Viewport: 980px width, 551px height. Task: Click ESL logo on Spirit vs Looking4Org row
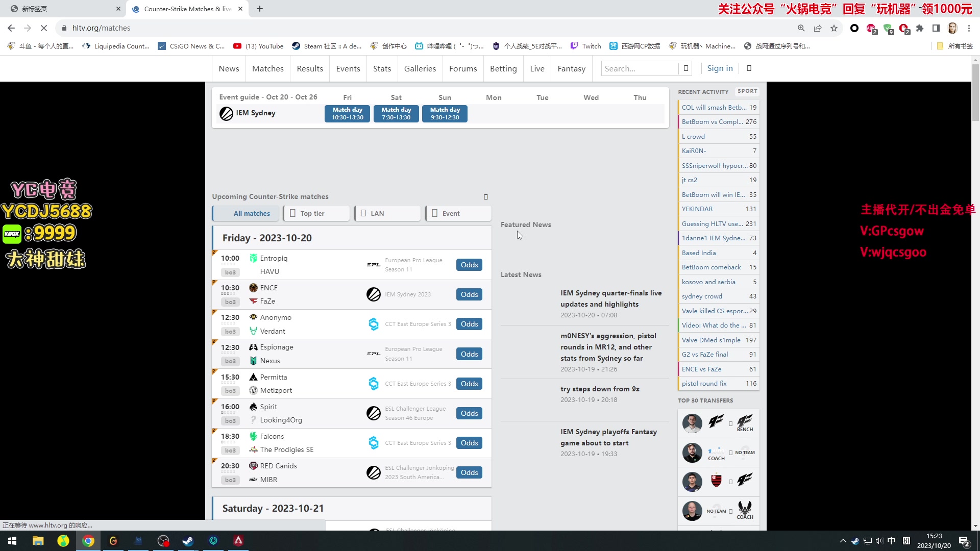coord(374,413)
